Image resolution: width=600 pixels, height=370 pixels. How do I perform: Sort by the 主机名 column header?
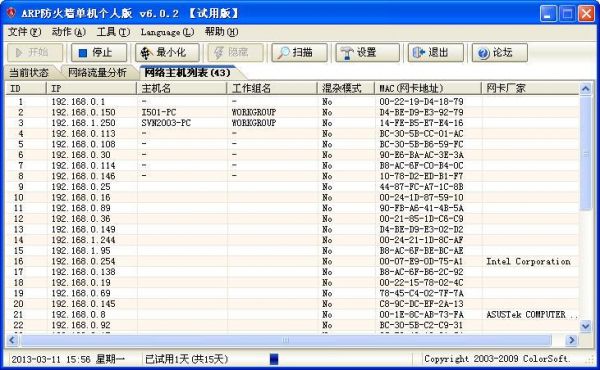pos(182,88)
